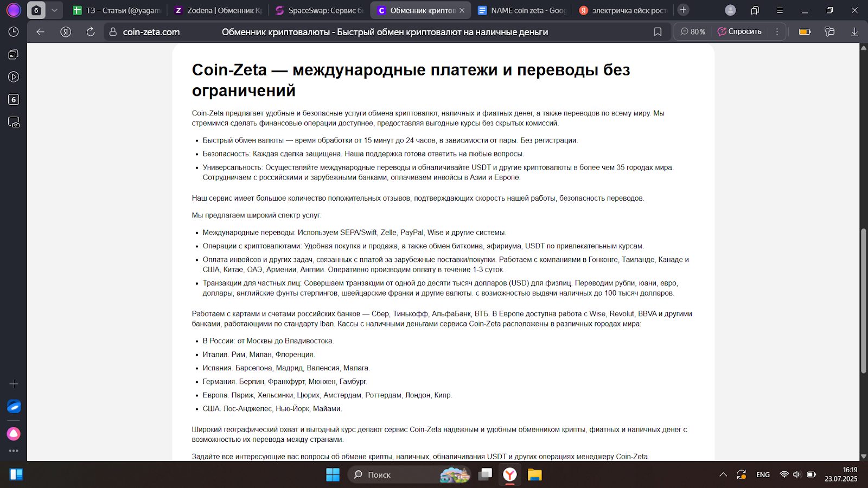Click the coin-zeta.com address field

tap(151, 32)
